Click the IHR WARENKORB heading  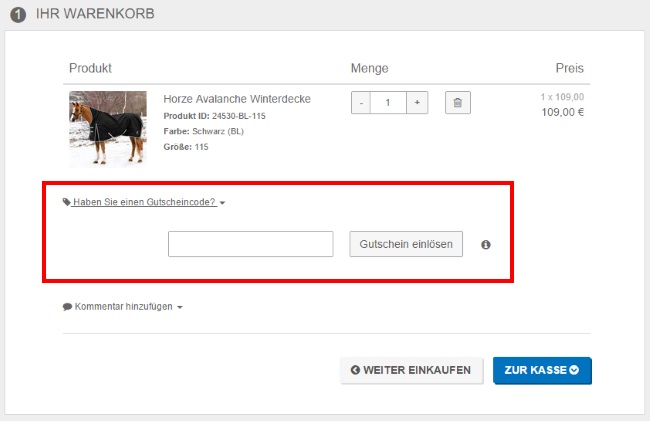pyautogui.click(x=95, y=14)
